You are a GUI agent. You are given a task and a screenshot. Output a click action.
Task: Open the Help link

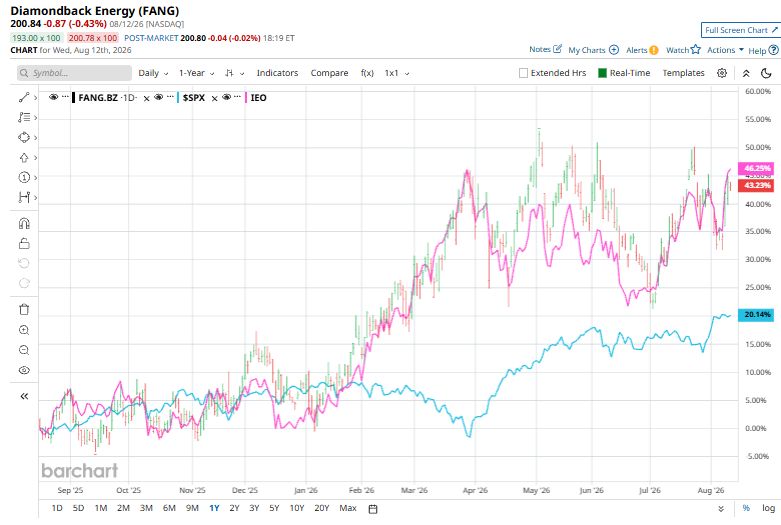coord(763,50)
